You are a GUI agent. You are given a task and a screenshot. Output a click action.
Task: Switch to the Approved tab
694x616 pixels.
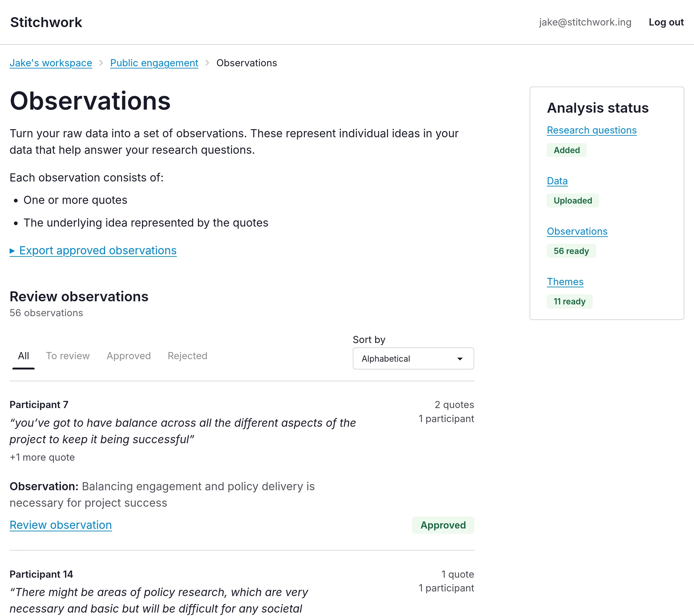pos(129,356)
